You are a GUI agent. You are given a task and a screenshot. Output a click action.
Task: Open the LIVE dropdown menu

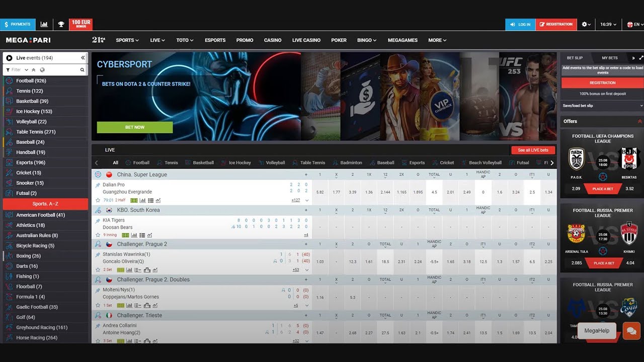point(157,40)
